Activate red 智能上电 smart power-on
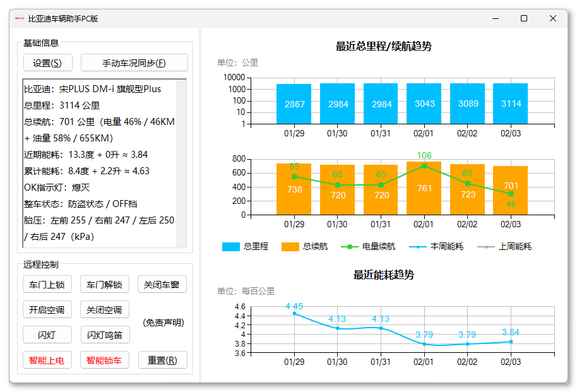The height and width of the screenshot is (392, 577). coord(47,360)
